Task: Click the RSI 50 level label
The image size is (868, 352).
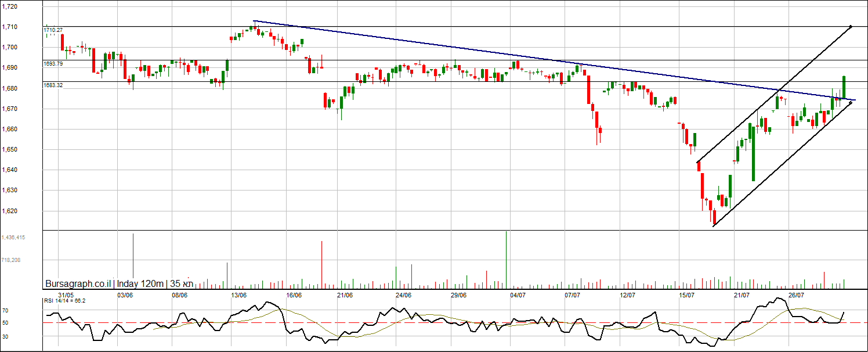Action: (6, 322)
